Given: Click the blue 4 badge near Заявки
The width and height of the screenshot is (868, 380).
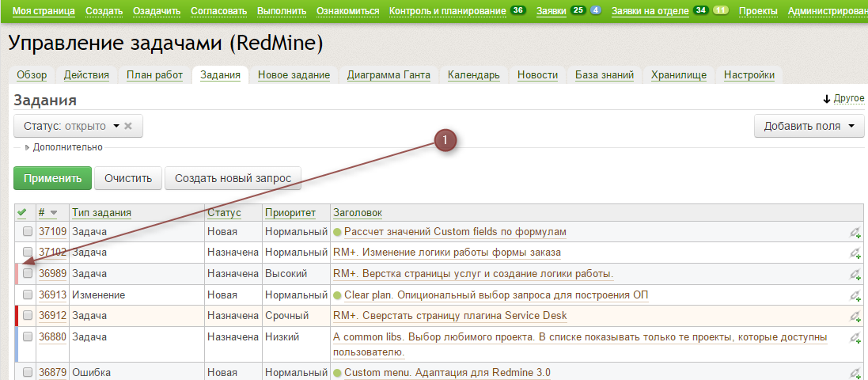Looking at the screenshot, I should click(x=596, y=10).
